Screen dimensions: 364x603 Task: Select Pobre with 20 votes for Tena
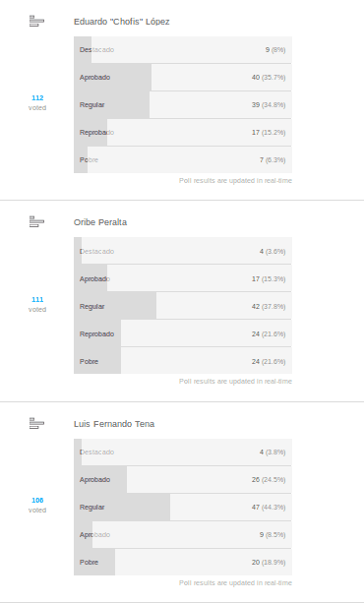pos(183,563)
